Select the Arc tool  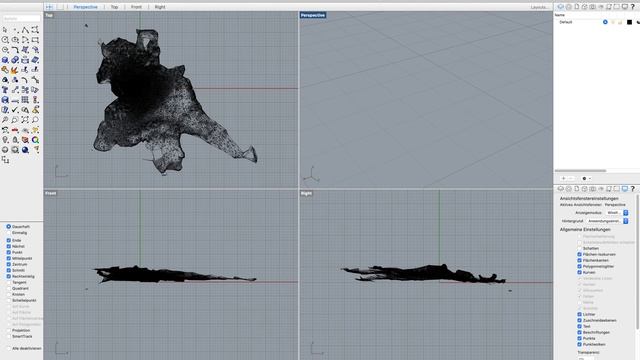25,40
